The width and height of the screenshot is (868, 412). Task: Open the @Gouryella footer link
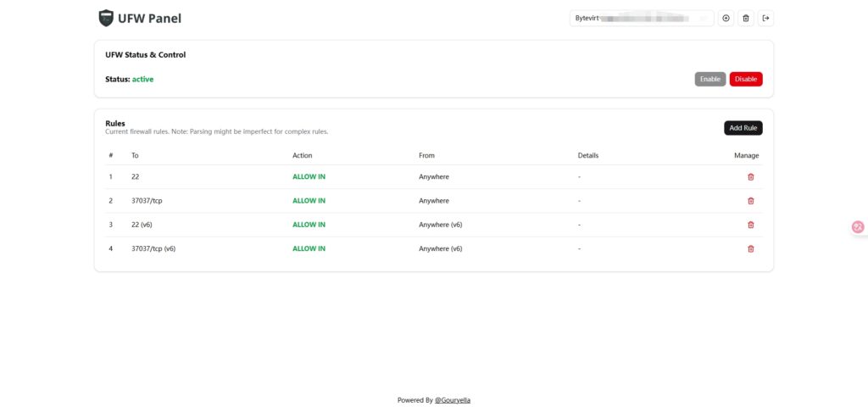pyautogui.click(x=459, y=400)
